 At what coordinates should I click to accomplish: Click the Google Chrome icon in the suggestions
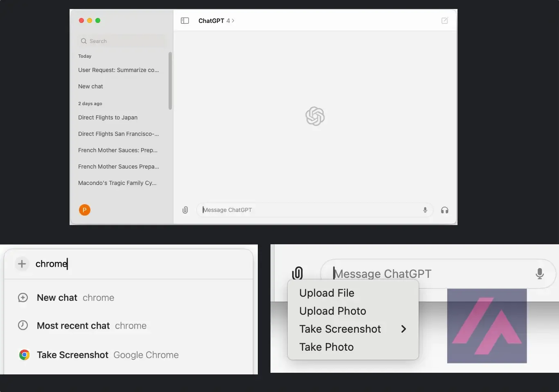tap(24, 355)
